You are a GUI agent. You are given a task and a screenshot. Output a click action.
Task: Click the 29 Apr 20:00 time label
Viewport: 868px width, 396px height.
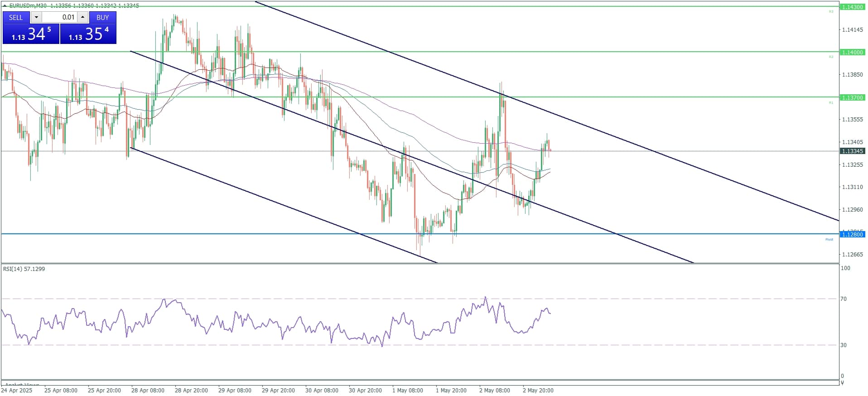(278, 390)
